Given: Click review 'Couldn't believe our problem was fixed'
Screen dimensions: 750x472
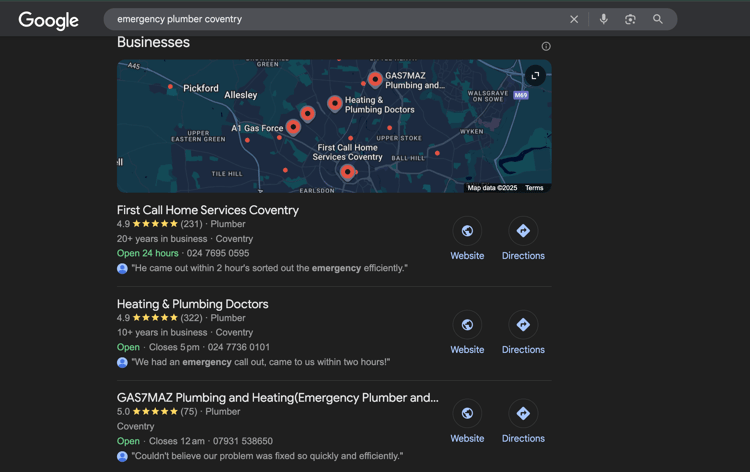Looking at the screenshot, I should pos(267,456).
